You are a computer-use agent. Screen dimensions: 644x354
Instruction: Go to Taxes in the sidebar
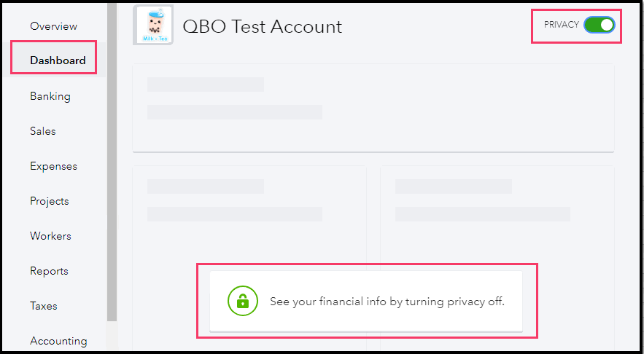click(x=44, y=306)
